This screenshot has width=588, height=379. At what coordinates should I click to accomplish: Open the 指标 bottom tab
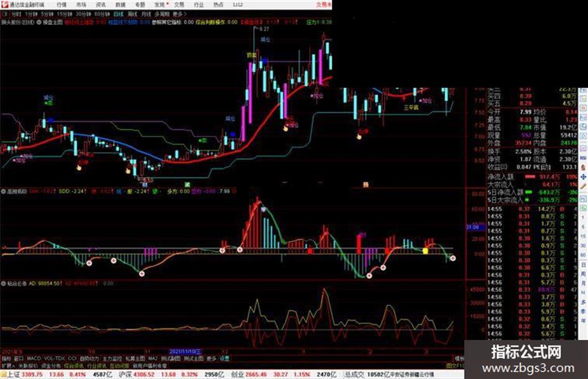pyautogui.click(x=6, y=358)
